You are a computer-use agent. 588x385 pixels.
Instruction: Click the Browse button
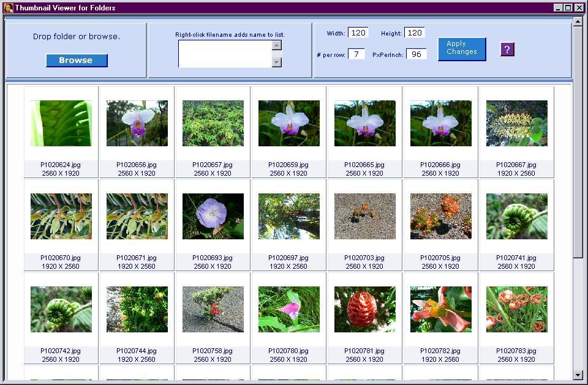tap(77, 61)
